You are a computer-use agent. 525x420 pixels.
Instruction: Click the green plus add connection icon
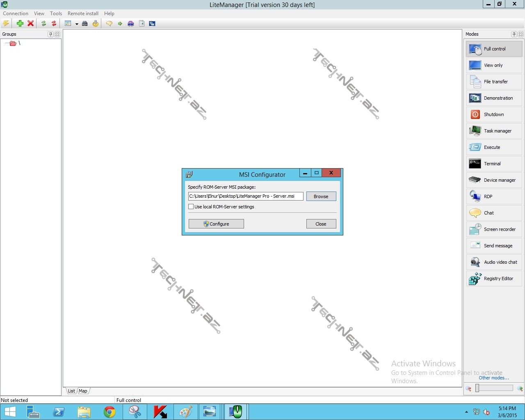(20, 23)
